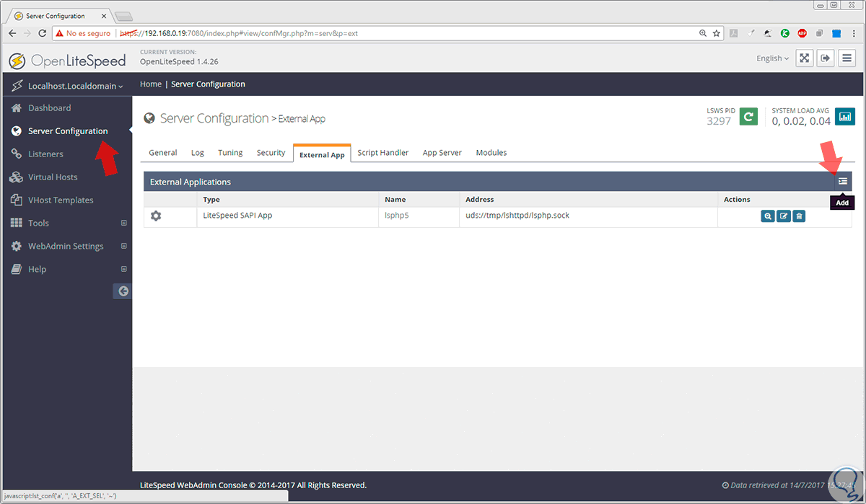Click the zoom magnifier icon in address bar
Screen dimensions: 866x504
coord(703,33)
